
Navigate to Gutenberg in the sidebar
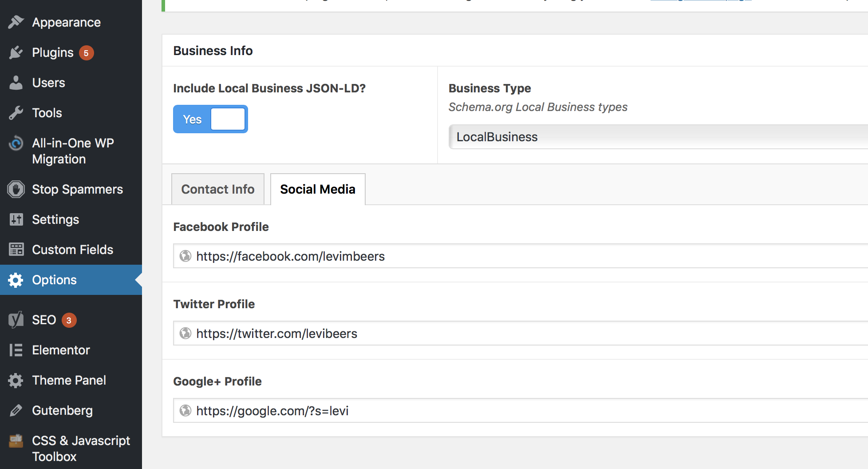coord(62,410)
